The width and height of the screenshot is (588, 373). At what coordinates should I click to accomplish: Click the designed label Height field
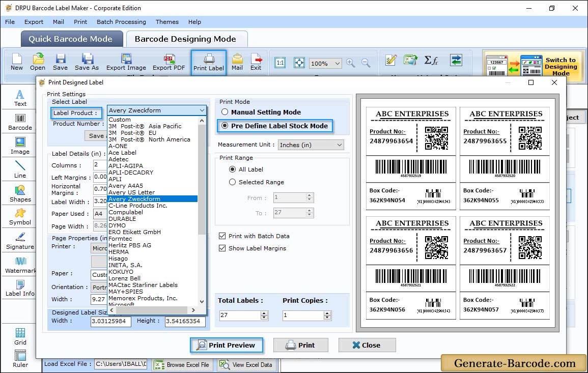[x=185, y=321]
